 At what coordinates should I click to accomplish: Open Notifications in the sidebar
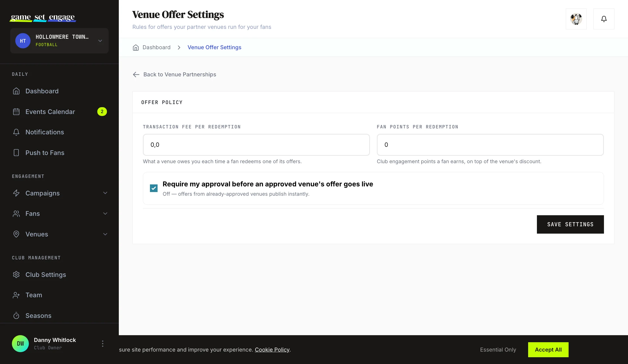59,132
